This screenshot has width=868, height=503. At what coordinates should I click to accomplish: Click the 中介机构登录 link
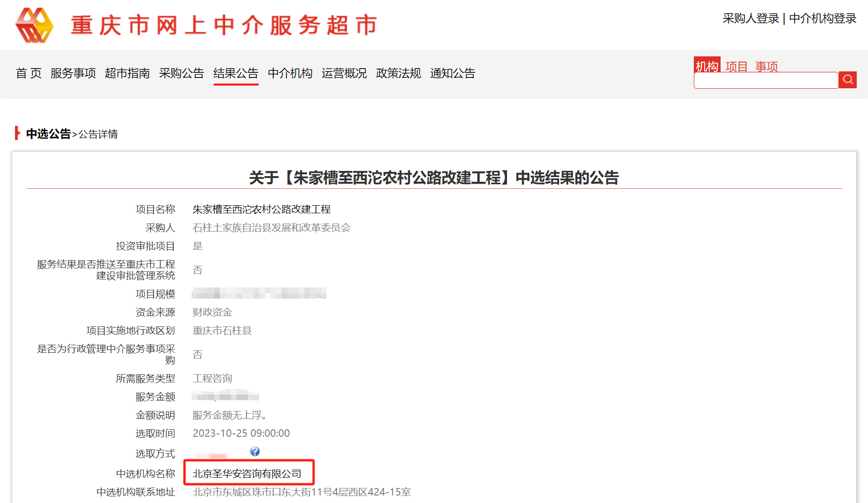(x=822, y=18)
